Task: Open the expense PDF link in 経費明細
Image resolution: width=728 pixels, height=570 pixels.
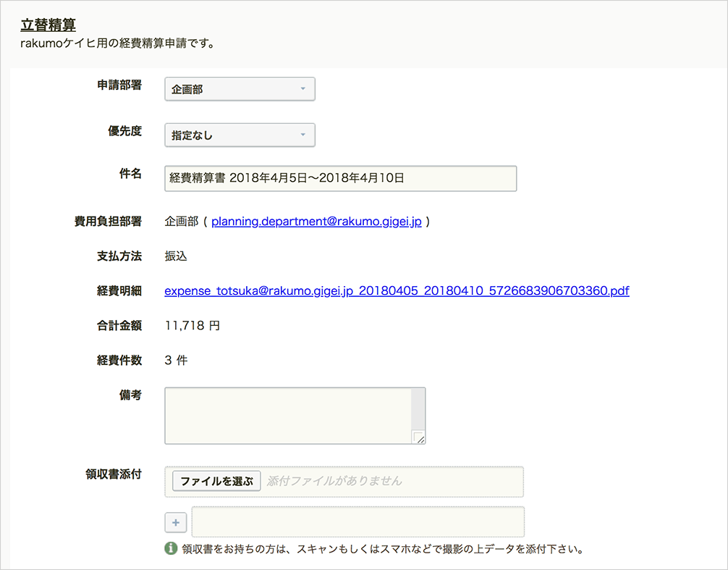Action: pyautogui.click(x=397, y=291)
